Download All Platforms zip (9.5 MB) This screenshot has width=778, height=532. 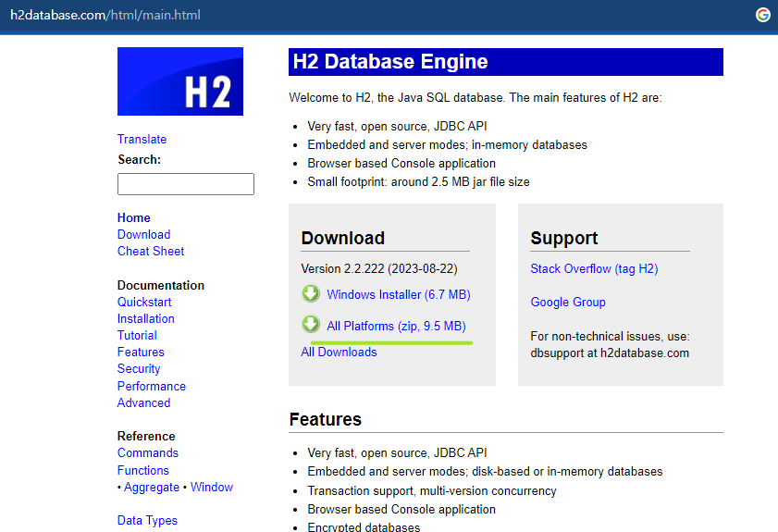click(397, 326)
